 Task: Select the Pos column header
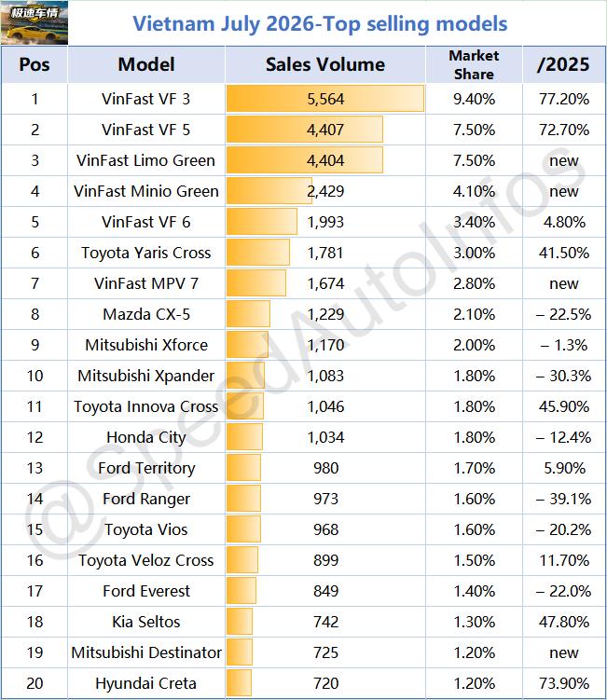coord(34,64)
